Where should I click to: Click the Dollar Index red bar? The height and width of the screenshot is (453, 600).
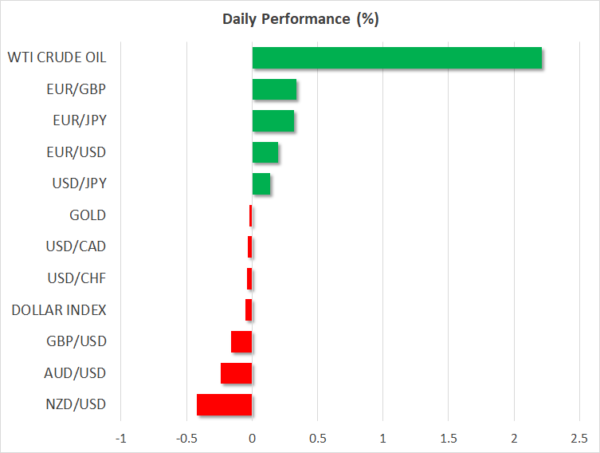click(248, 310)
